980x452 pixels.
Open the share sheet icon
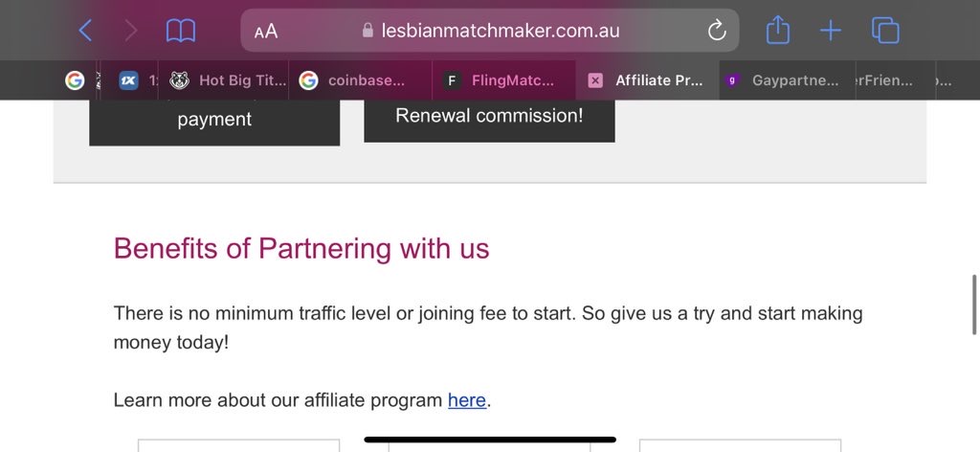[x=778, y=30]
